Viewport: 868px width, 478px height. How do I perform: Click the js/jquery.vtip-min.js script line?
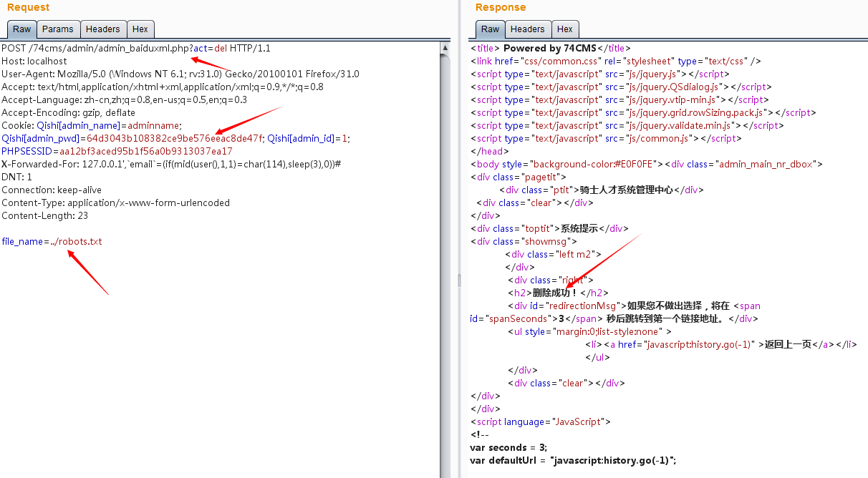click(x=620, y=99)
